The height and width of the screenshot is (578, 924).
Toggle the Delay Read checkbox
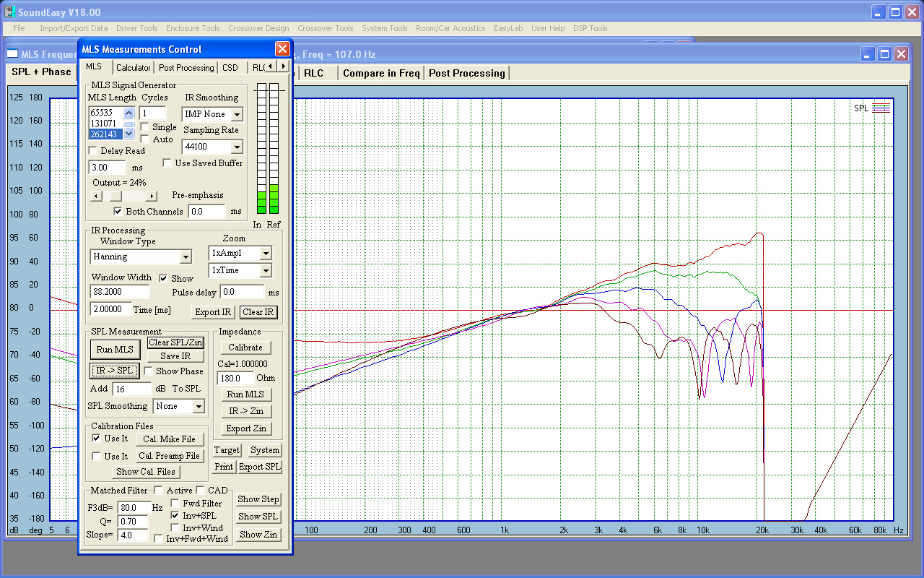tap(93, 151)
